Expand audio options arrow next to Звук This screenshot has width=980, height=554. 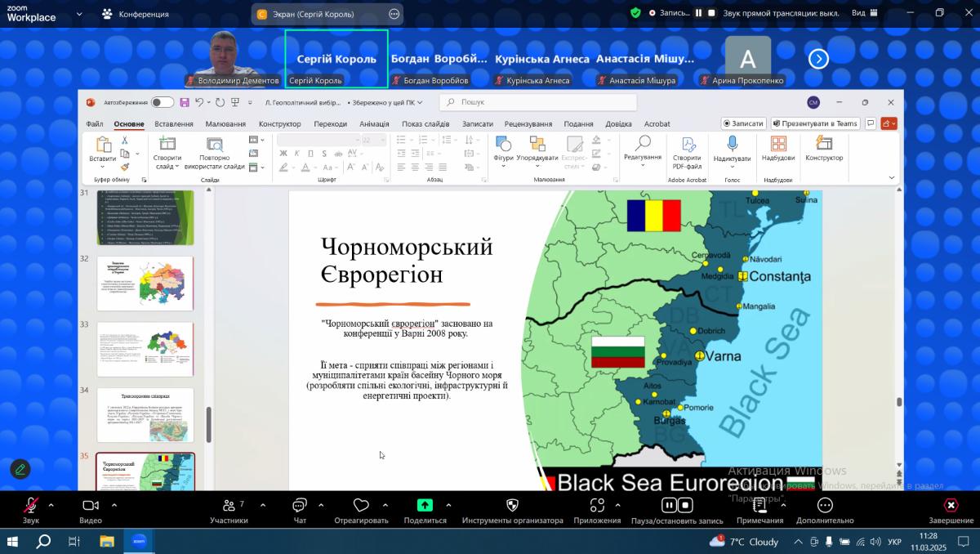[x=51, y=505]
